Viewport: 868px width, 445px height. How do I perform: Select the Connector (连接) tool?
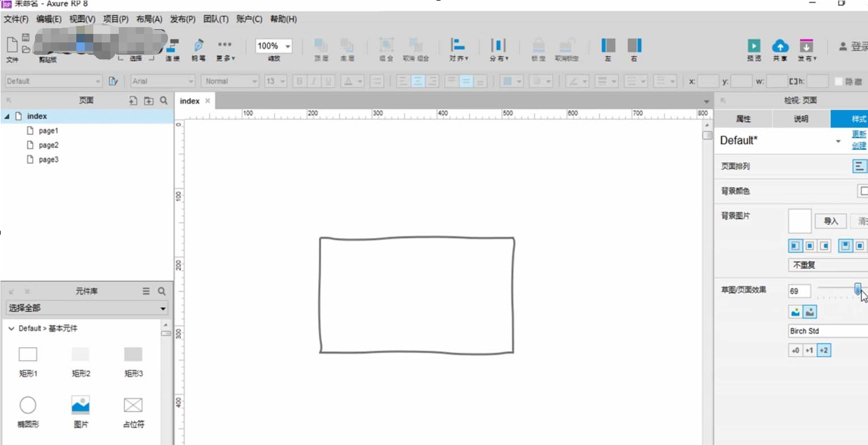[172, 49]
